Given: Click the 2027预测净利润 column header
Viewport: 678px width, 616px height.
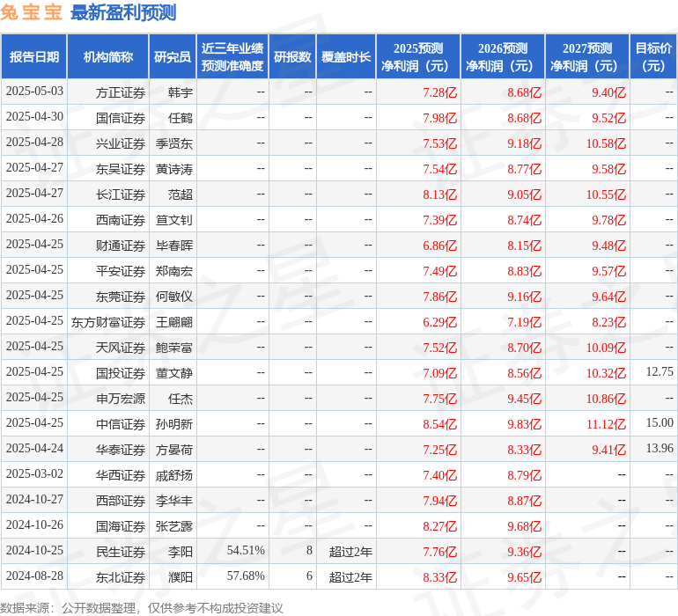Looking at the screenshot, I should [587, 56].
